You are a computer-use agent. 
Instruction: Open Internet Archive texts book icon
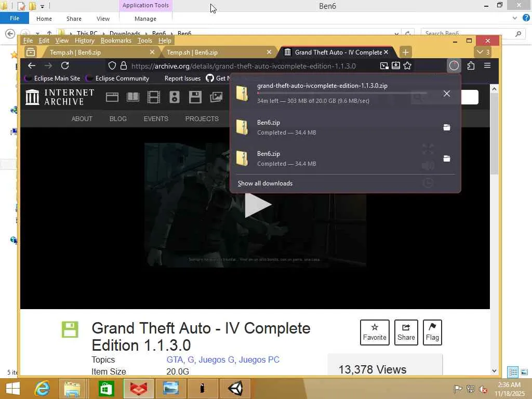point(133,97)
